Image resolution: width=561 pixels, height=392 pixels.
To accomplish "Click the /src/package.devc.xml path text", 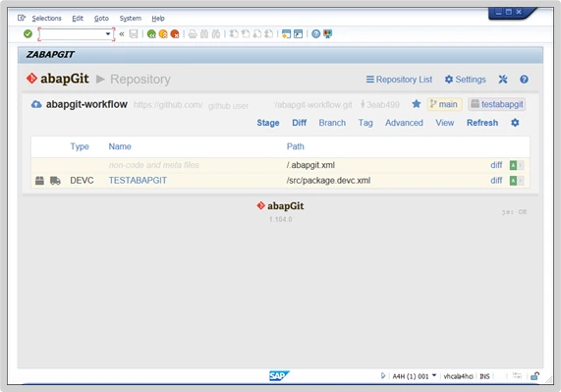I will click(x=328, y=180).
